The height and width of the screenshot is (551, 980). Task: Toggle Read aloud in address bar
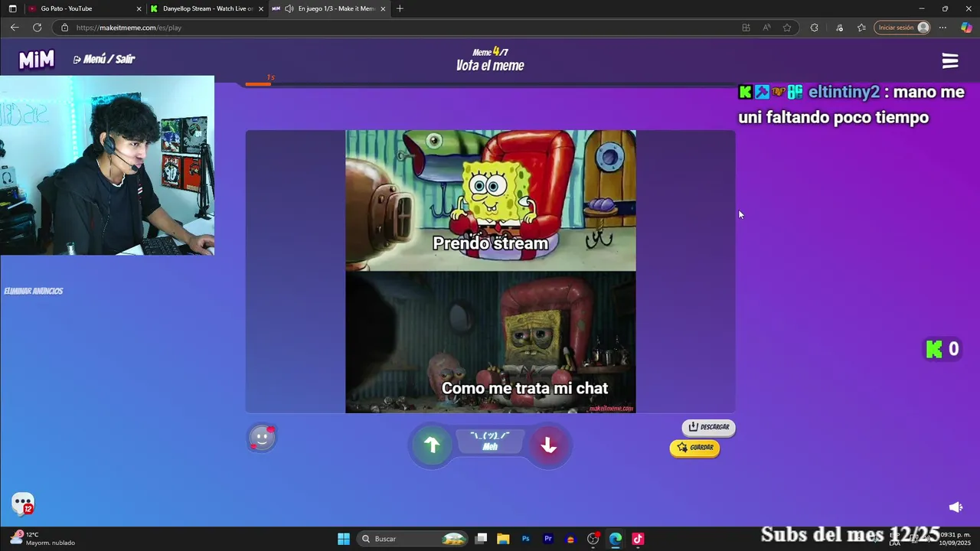click(x=766, y=28)
